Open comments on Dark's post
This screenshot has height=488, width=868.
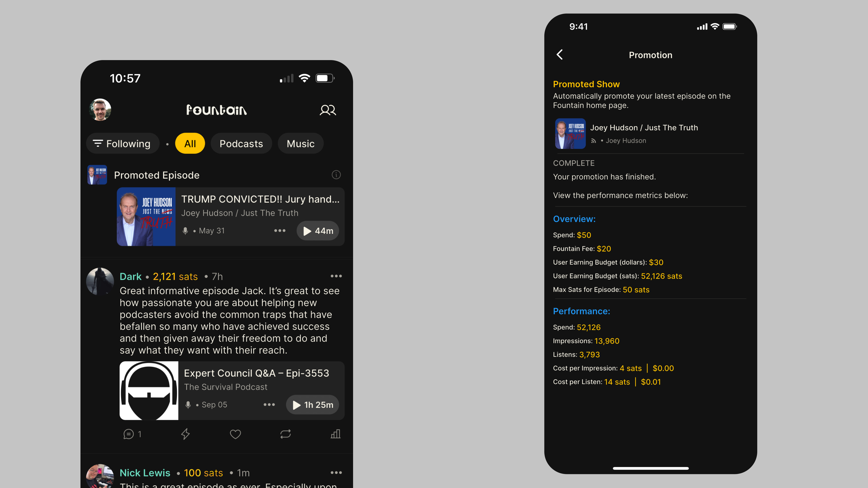tap(132, 434)
